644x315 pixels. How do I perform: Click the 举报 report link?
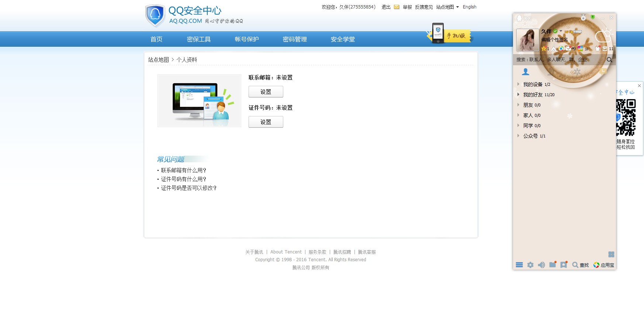coord(407,7)
